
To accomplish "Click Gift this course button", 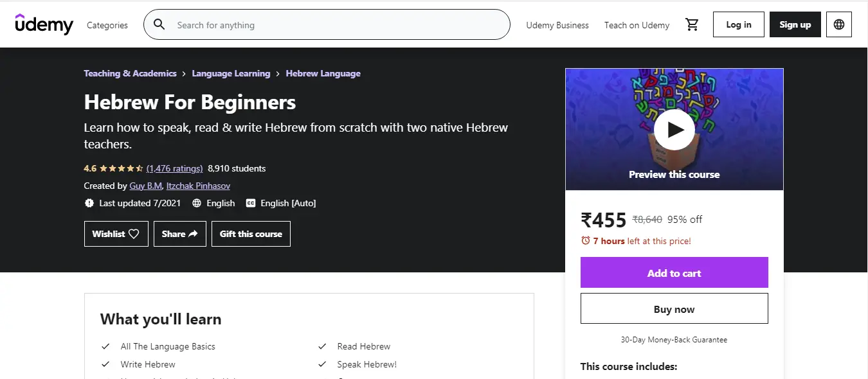I will pos(251,234).
